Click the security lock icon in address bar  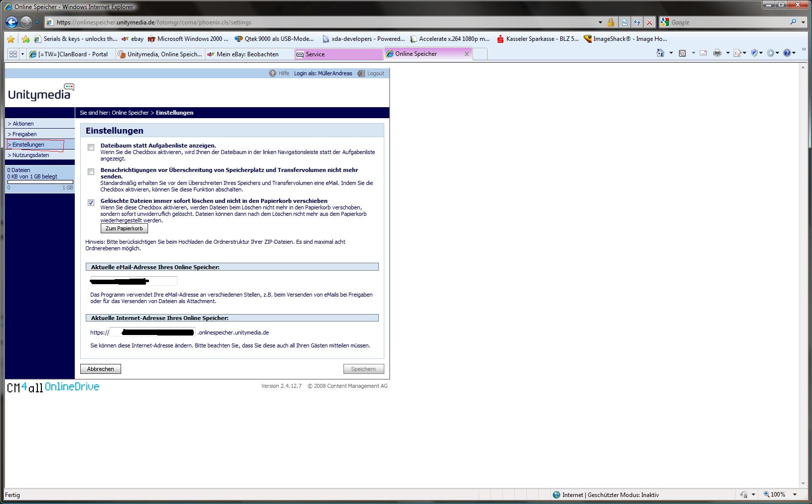(611, 22)
